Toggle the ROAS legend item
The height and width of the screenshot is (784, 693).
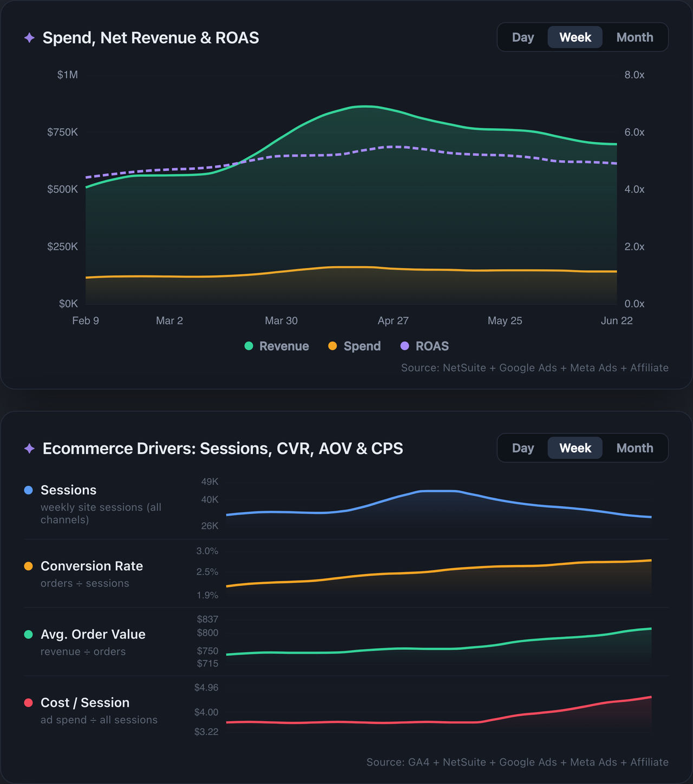click(x=425, y=346)
